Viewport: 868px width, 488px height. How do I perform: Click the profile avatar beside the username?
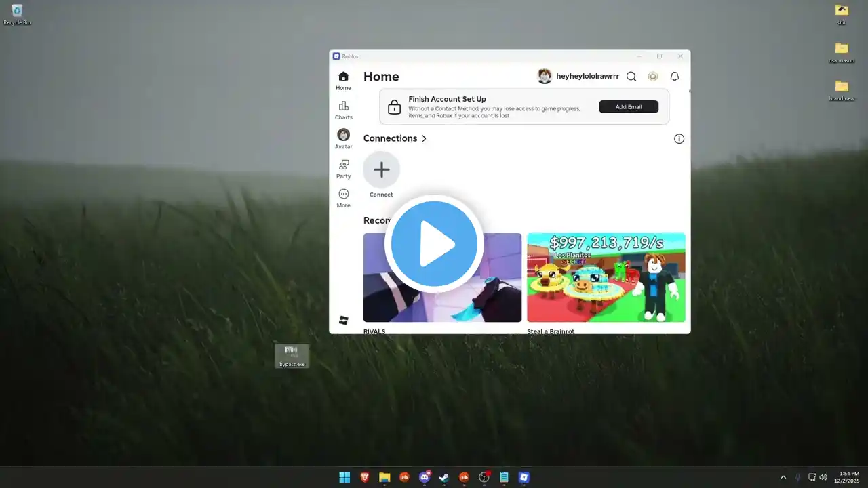click(545, 77)
